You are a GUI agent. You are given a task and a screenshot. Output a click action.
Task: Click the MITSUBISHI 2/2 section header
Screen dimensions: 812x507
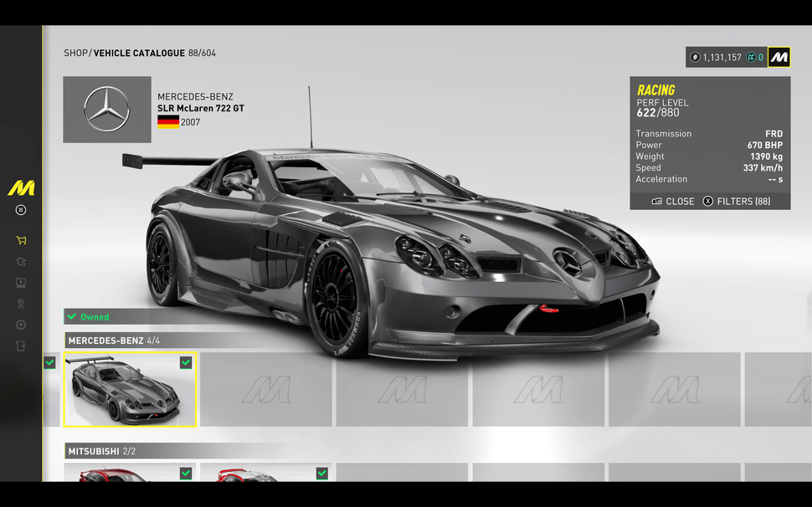point(100,452)
